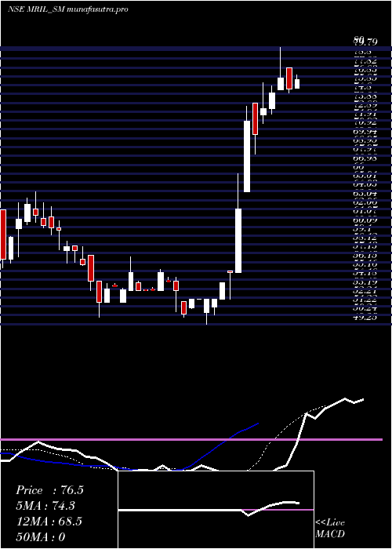
Task: Click the 69.94 price axis label
Action: tap(365, 132)
